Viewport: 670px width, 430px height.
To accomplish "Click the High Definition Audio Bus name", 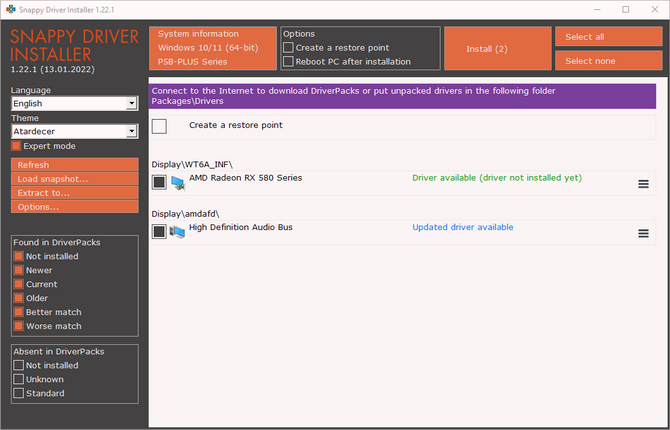I will pos(241,227).
